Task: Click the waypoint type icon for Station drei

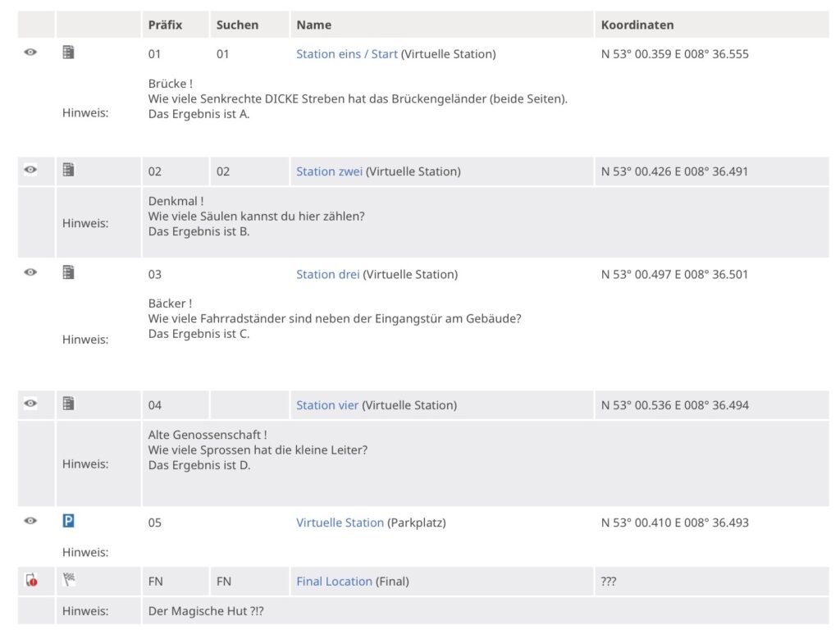Action: point(69,272)
